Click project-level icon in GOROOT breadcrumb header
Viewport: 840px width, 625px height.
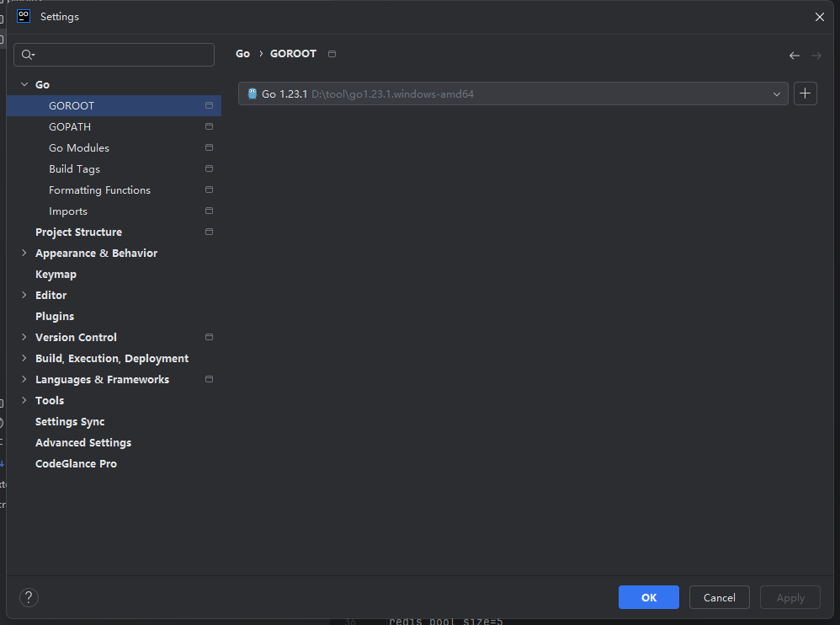[x=332, y=54]
